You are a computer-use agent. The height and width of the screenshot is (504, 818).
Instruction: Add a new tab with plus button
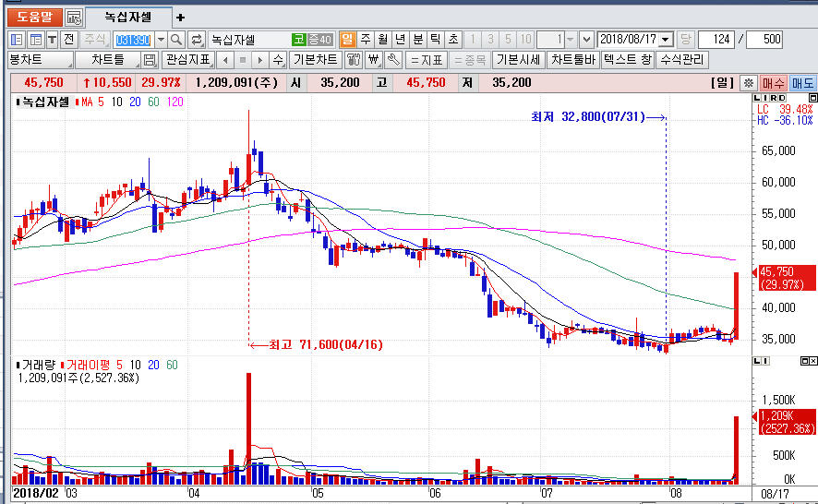tap(180, 18)
